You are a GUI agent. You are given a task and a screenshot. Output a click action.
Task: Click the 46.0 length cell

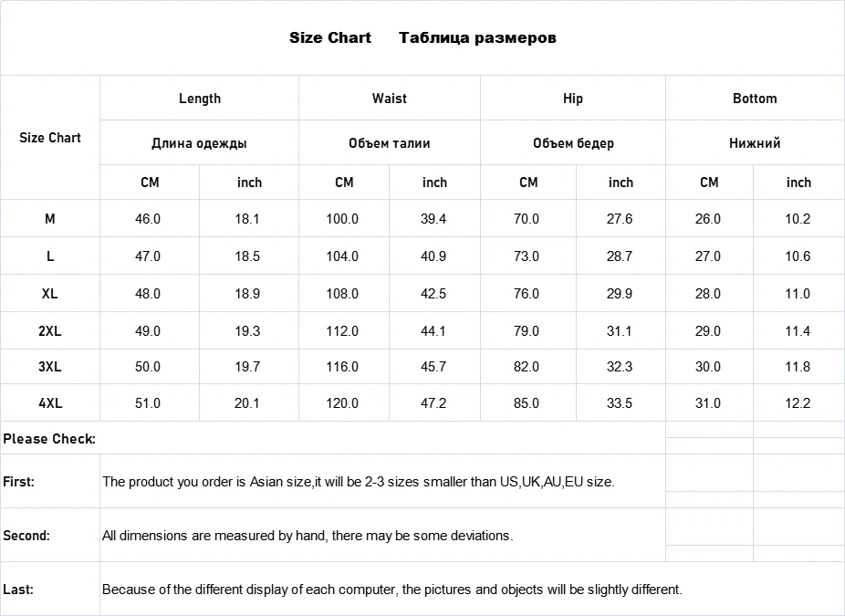pyautogui.click(x=148, y=219)
